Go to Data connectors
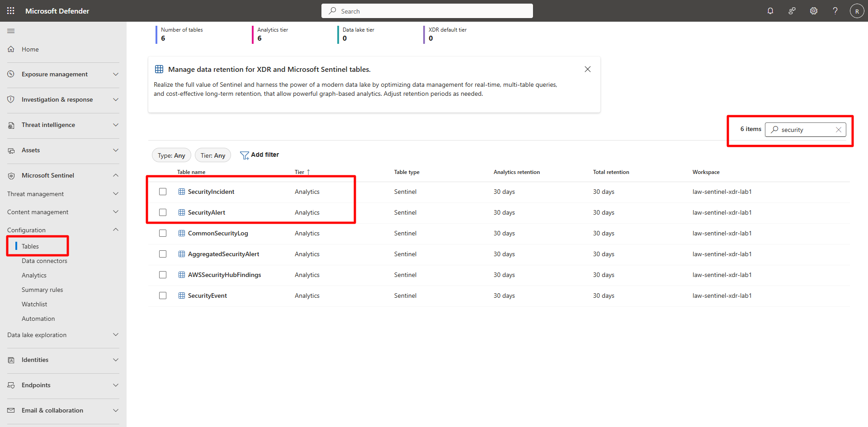The width and height of the screenshot is (868, 427). [44, 261]
